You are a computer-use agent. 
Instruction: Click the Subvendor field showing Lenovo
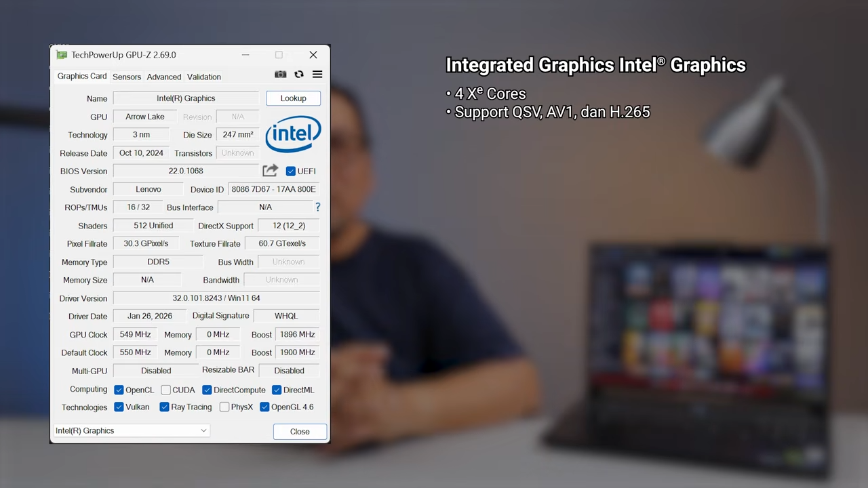click(148, 189)
